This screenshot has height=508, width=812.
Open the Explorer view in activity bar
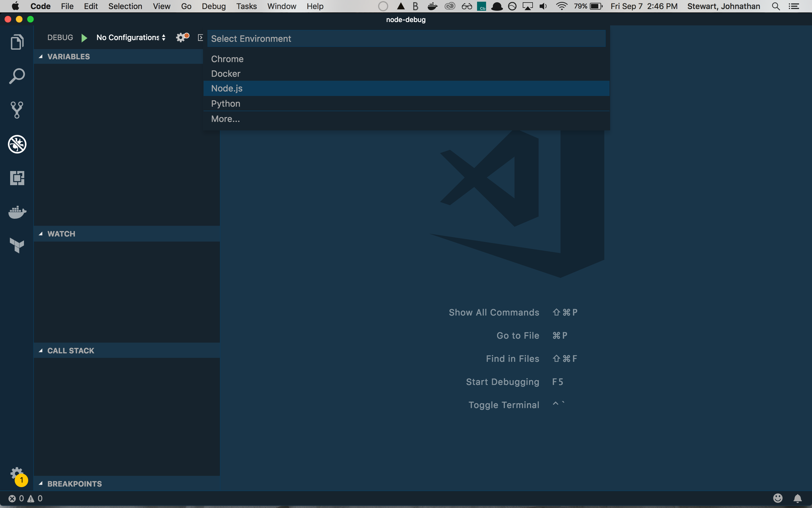17,42
